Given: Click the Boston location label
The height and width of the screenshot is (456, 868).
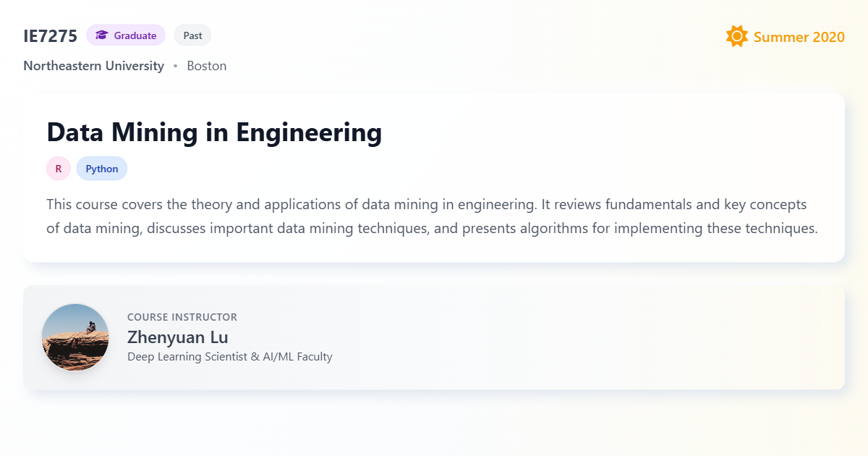Looking at the screenshot, I should pyautogui.click(x=207, y=65).
